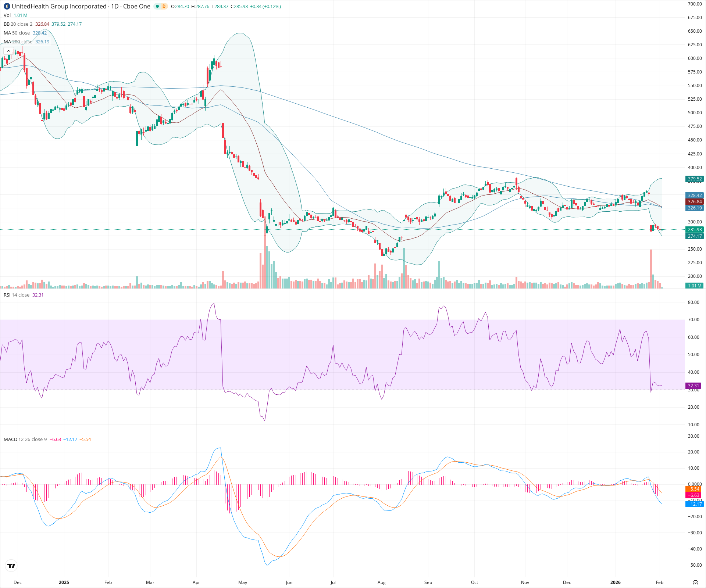Image resolution: width=706 pixels, height=588 pixels.
Task: Open chart settings via the gear icon
Action: (696, 582)
